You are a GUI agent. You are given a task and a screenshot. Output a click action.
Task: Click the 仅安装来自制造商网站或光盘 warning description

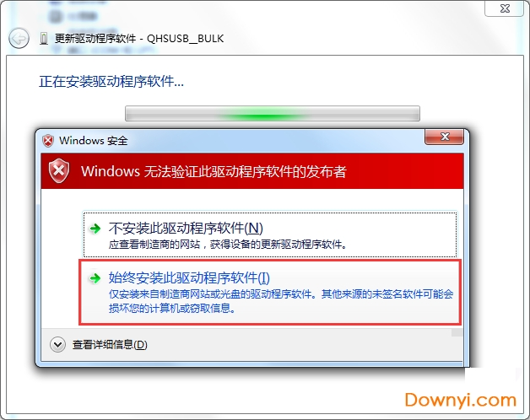pyautogui.click(x=281, y=301)
